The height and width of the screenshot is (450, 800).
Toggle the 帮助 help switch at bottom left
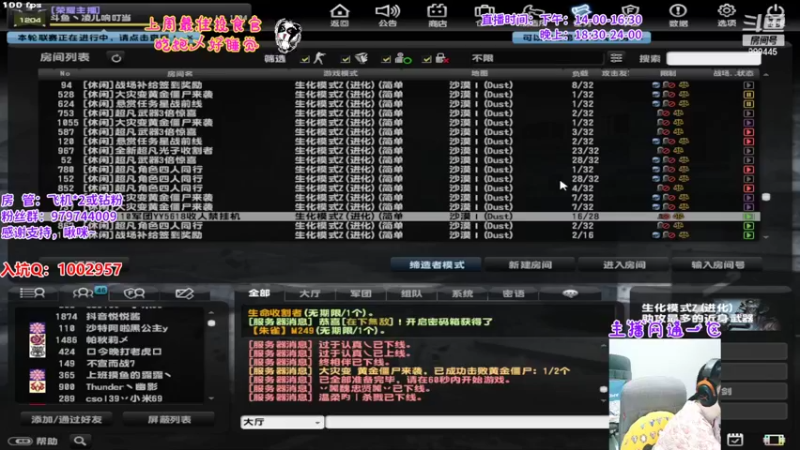click(20, 441)
